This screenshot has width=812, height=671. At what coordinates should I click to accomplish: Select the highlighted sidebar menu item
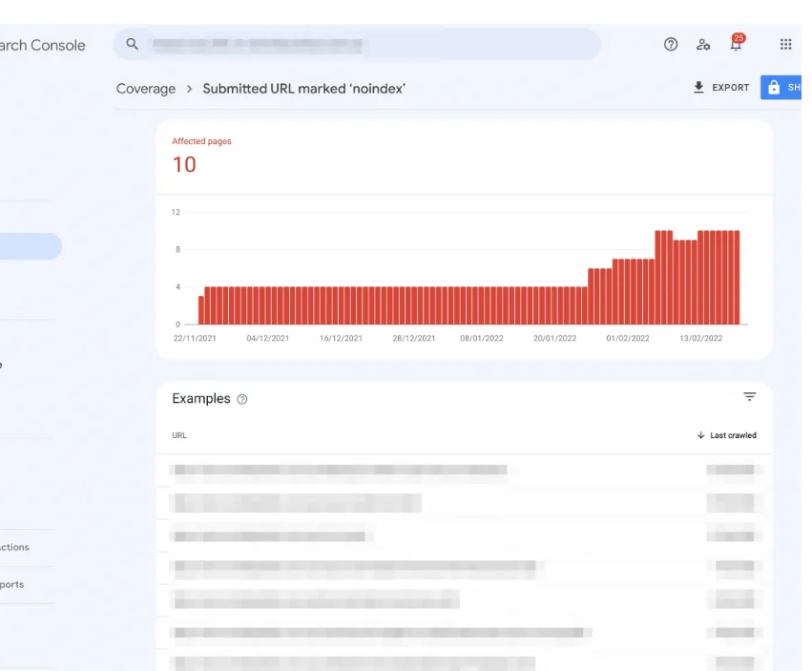tap(30, 246)
